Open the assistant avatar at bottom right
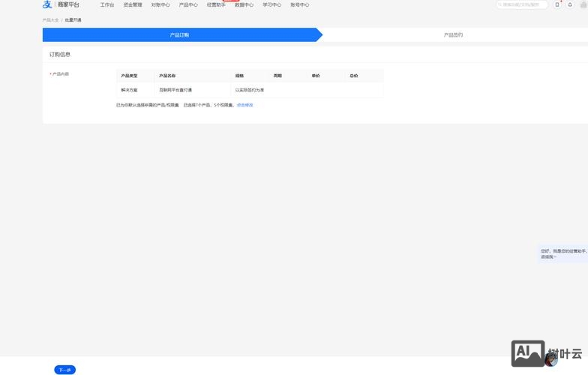 click(x=550, y=359)
